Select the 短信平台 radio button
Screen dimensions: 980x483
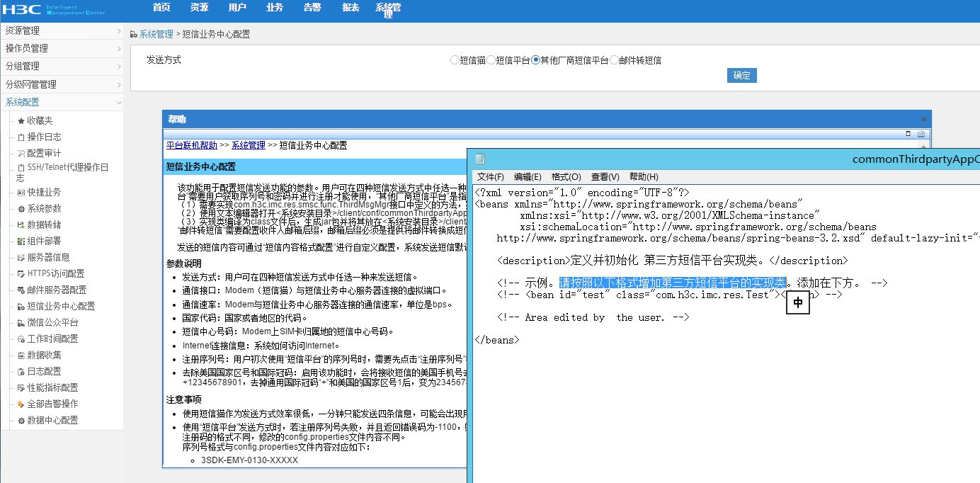pyautogui.click(x=491, y=60)
